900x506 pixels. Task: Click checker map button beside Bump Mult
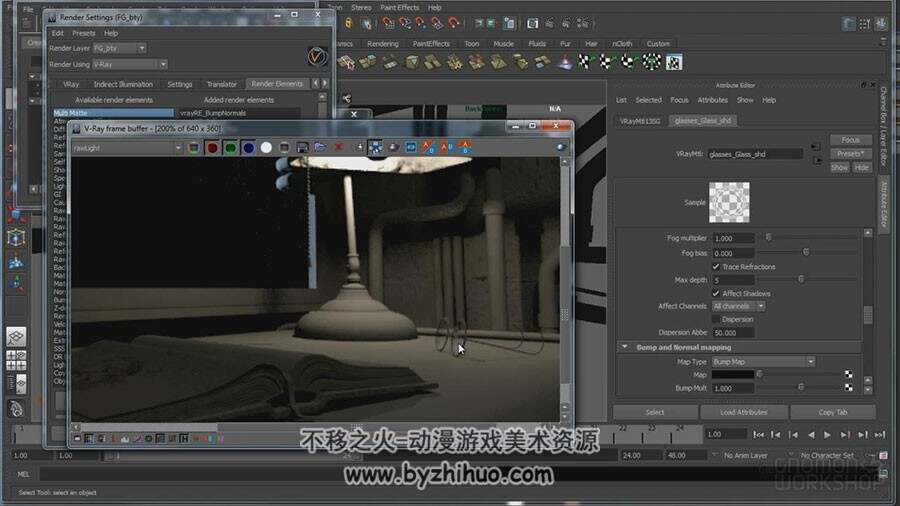tap(848, 388)
